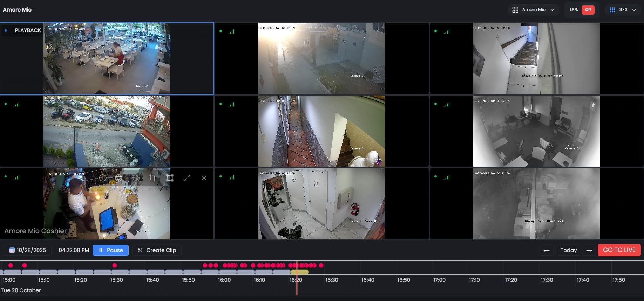The width and height of the screenshot is (644, 301).
Task: Select the Amore Mio 2nd Floor stairs camera
Action: coord(536,58)
